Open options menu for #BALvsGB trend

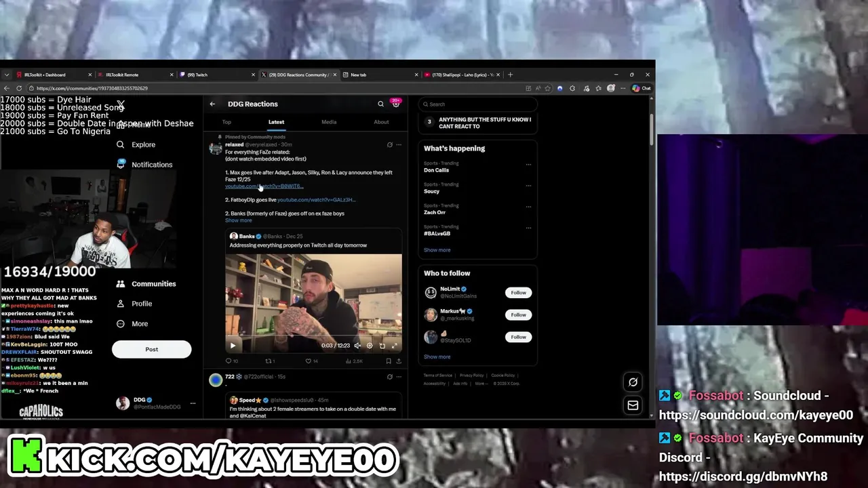pyautogui.click(x=528, y=227)
